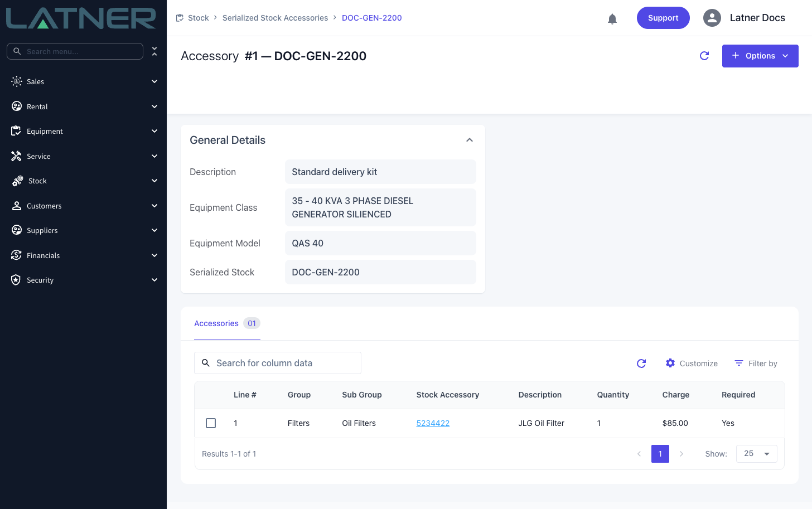
Task: Click the Financials icon in sidebar
Action: point(16,255)
